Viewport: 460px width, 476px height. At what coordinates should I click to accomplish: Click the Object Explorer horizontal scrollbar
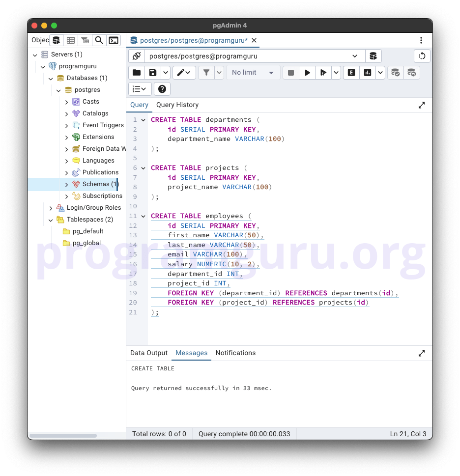[x=63, y=436]
